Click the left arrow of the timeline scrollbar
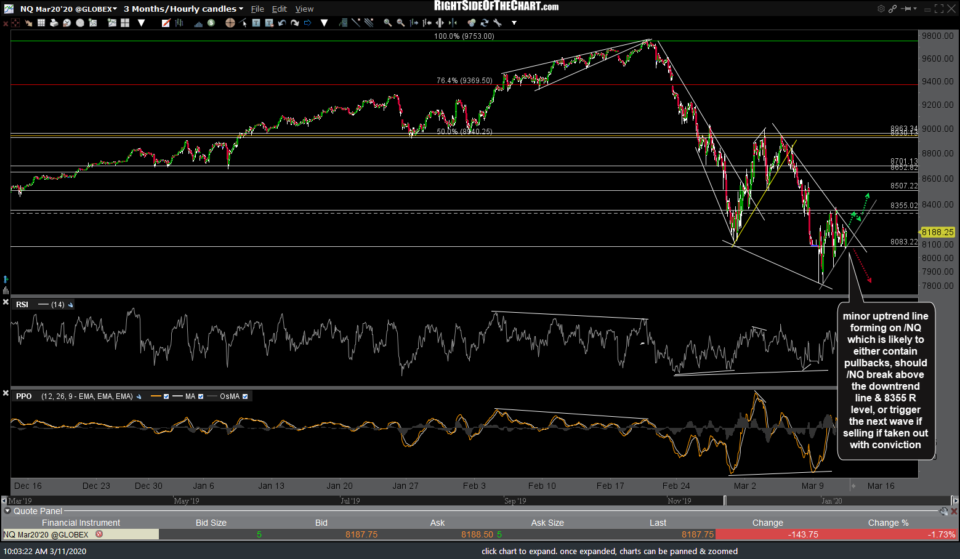Viewport: 960px width, 559px height. coord(4,500)
